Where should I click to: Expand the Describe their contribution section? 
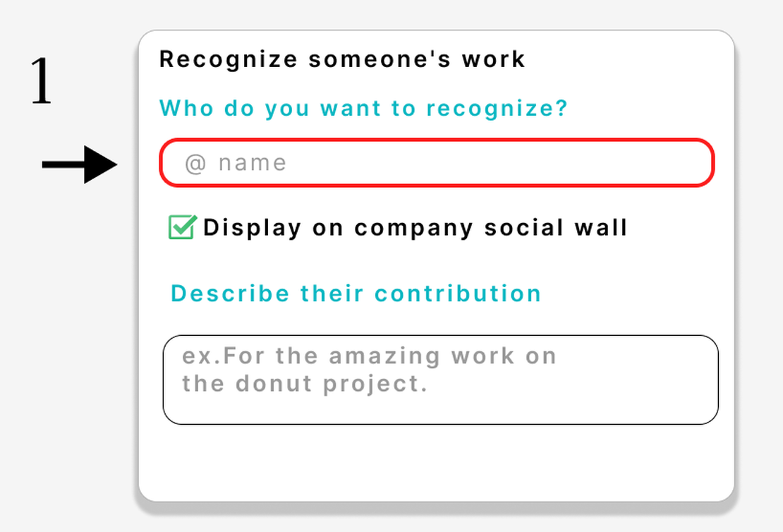tap(356, 293)
